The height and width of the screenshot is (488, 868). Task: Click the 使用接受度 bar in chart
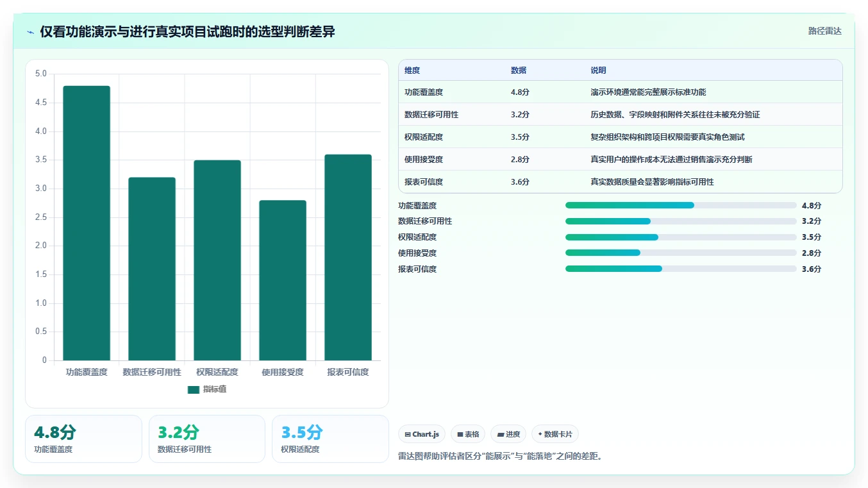[283, 280]
